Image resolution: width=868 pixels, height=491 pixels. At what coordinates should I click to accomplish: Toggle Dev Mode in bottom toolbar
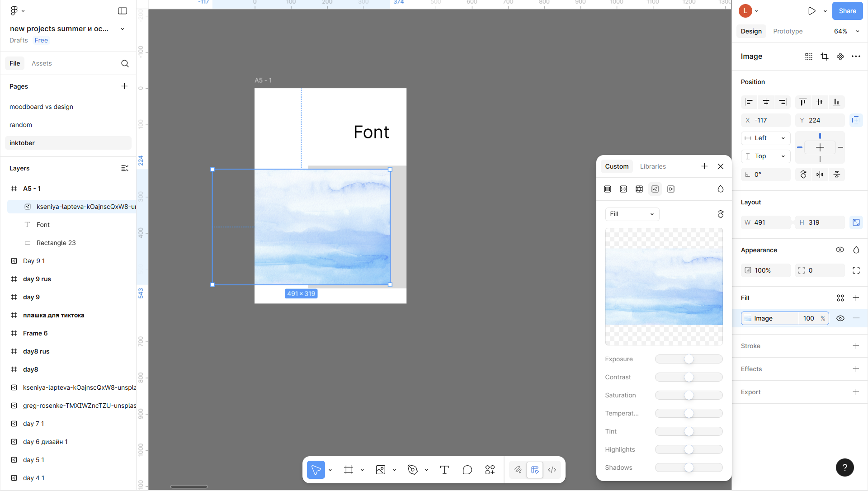click(x=552, y=470)
